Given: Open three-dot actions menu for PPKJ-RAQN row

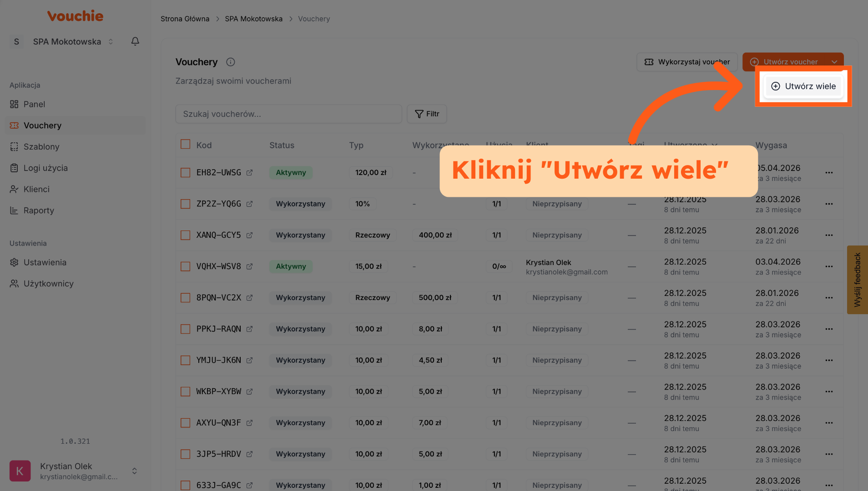Looking at the screenshot, I should click(x=829, y=329).
